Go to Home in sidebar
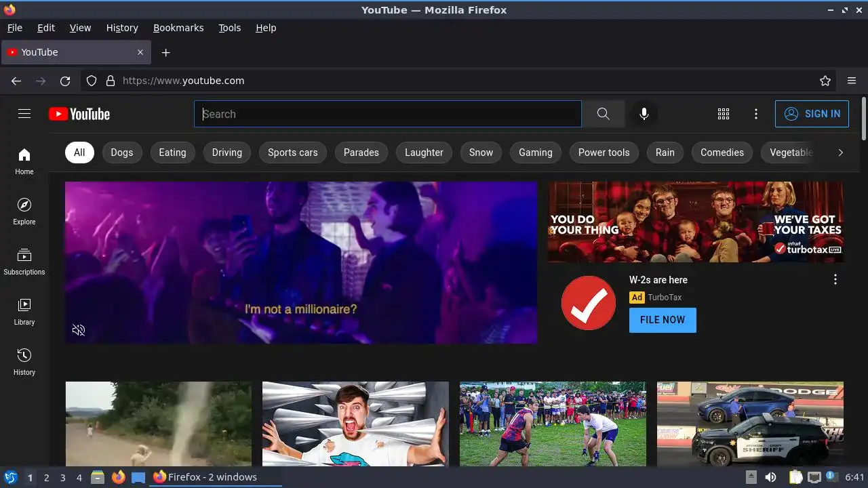The height and width of the screenshot is (488, 868). point(24,161)
